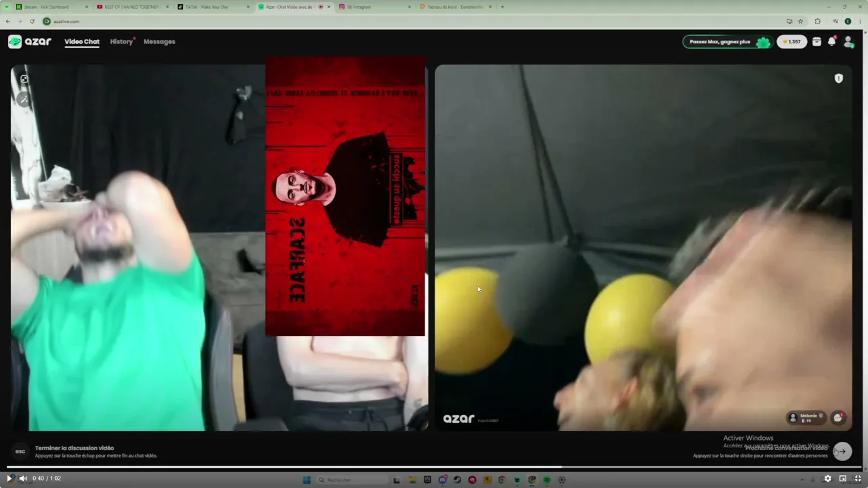The width and height of the screenshot is (868, 488).
Task: Open Melanie's profile badge
Action: click(x=806, y=418)
